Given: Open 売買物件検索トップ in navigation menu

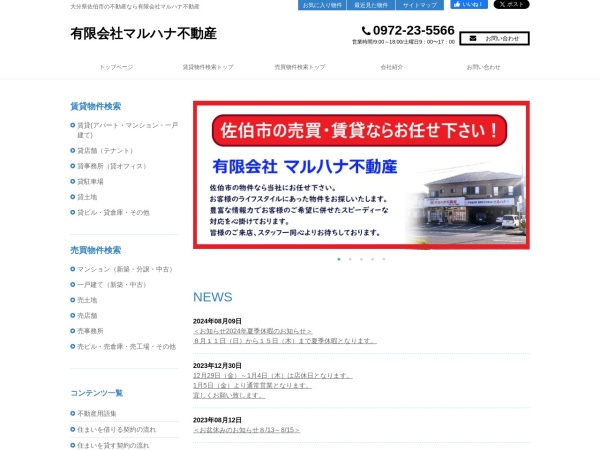Looking at the screenshot, I should (300, 67).
